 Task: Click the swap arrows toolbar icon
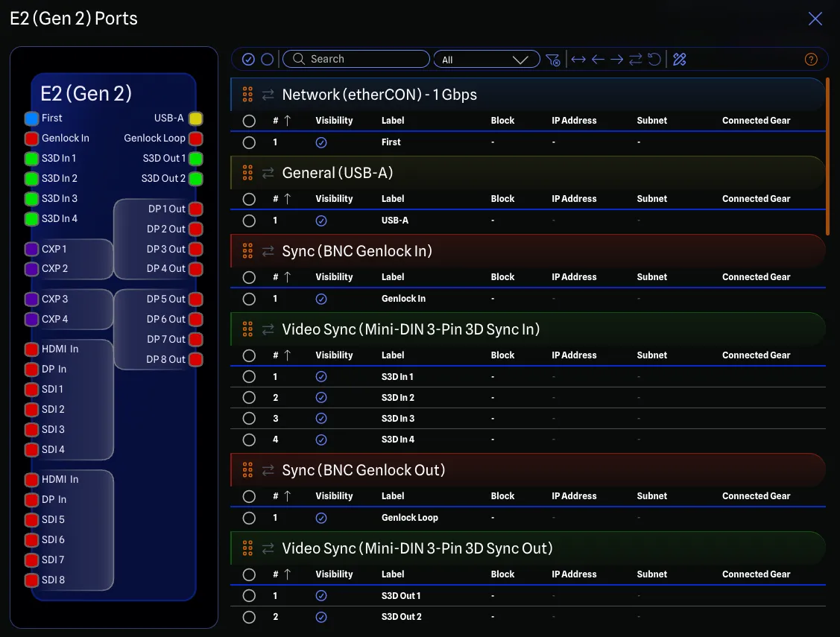click(636, 60)
